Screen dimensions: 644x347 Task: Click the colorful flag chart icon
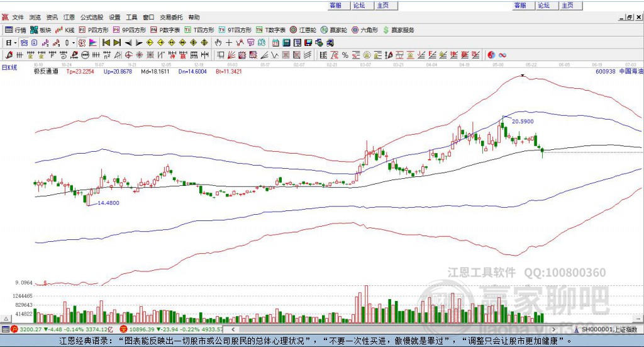(x=93, y=43)
